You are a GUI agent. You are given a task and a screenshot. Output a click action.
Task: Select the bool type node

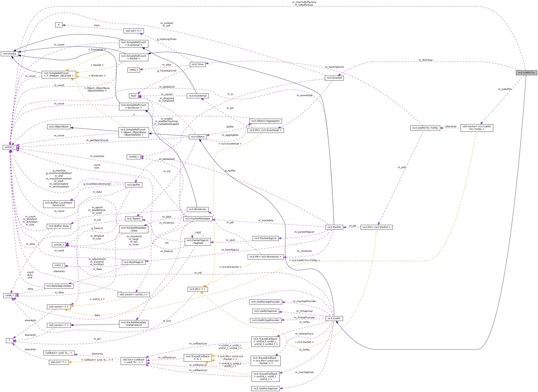point(134,96)
